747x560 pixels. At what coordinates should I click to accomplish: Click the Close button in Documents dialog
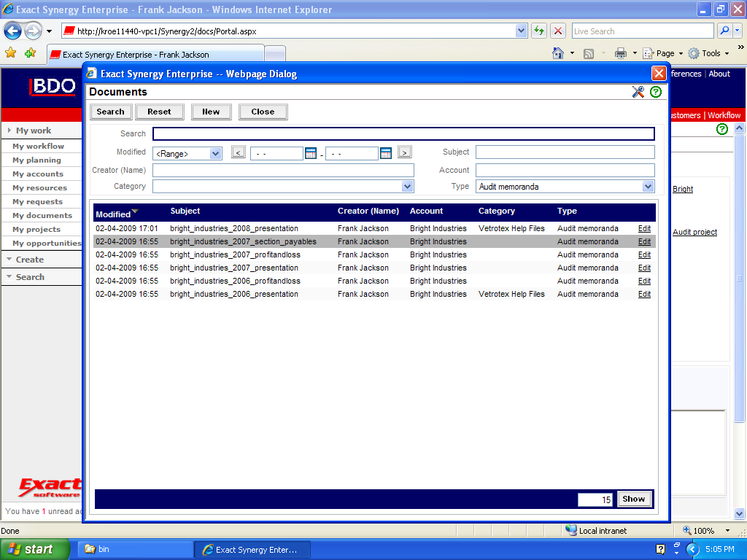pos(263,112)
